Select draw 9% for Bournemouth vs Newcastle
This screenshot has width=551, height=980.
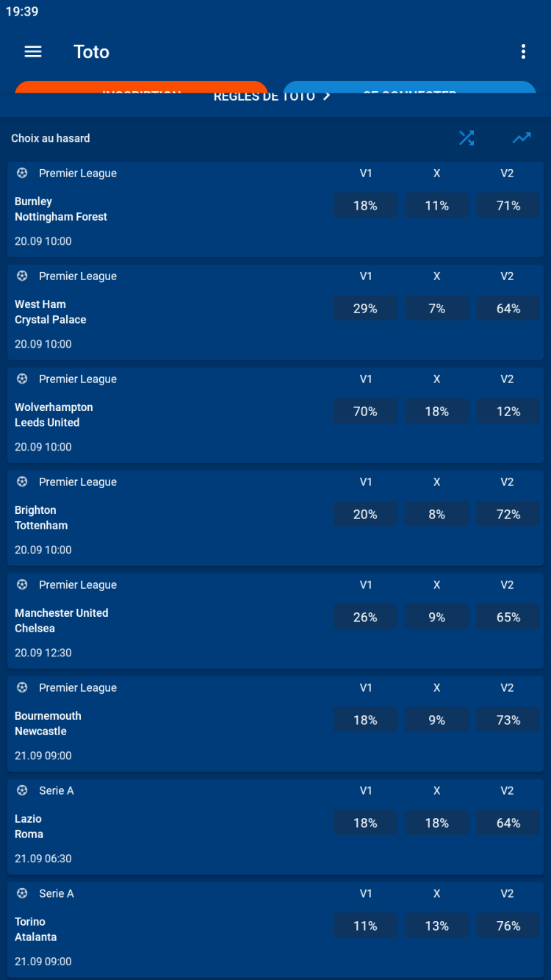click(x=436, y=720)
